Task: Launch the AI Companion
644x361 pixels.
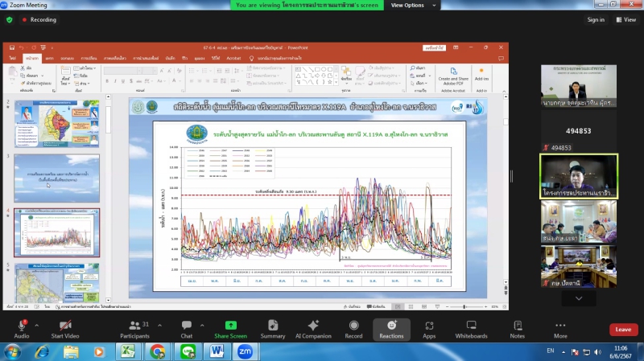Action: pyautogui.click(x=312, y=326)
